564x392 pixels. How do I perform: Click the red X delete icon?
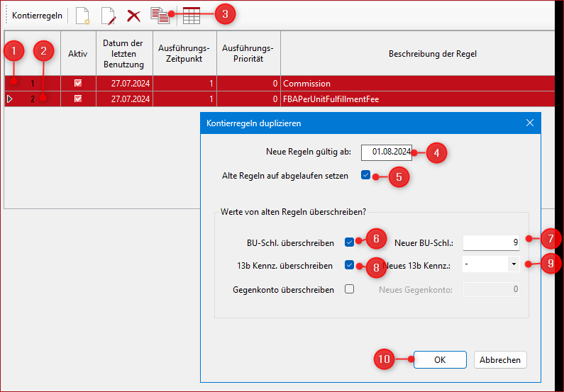coord(133,16)
